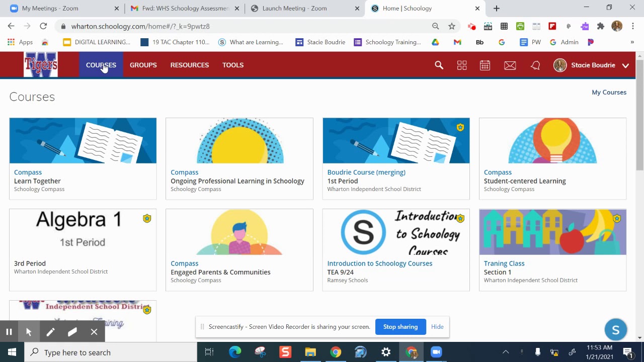Open Microsoft Edge from the taskbar

[235, 352]
